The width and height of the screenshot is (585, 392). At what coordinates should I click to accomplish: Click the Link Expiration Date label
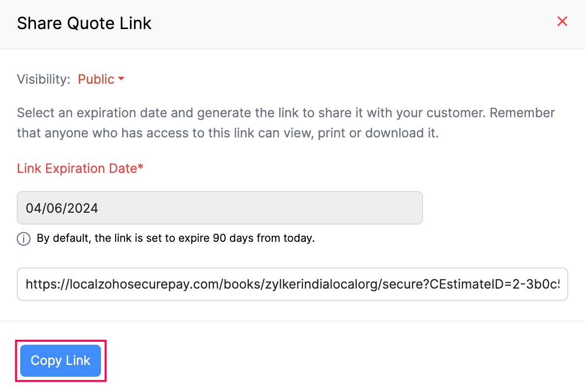point(80,168)
